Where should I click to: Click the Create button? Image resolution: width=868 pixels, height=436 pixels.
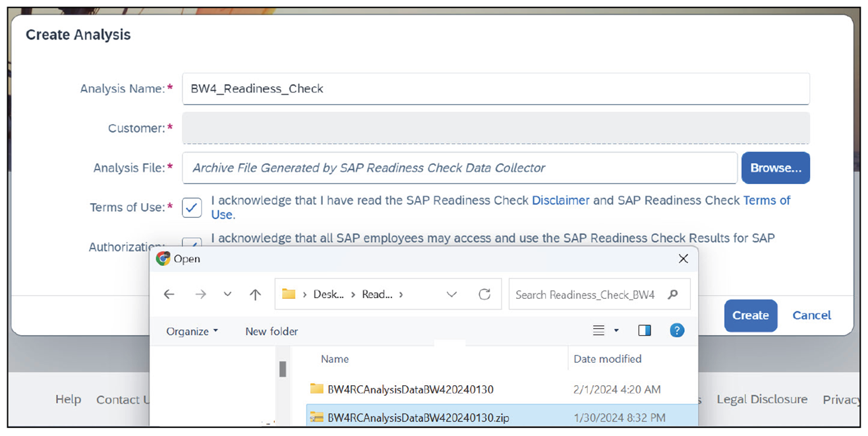click(750, 315)
